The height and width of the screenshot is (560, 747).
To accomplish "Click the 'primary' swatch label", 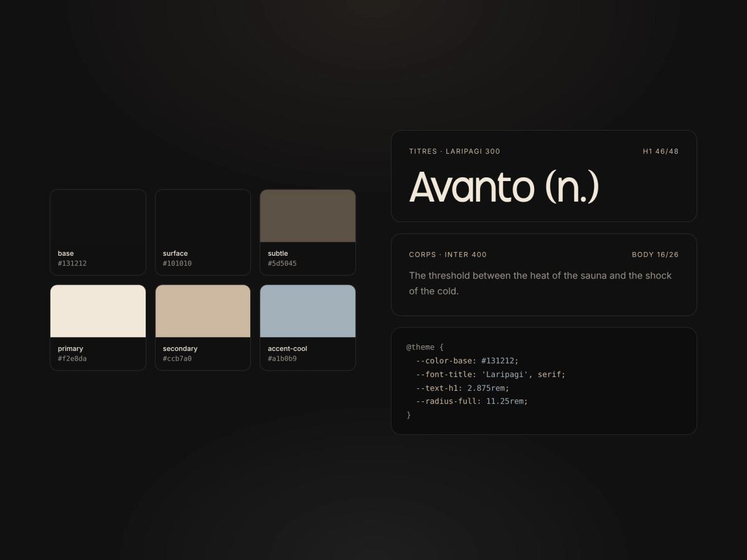I will click(70, 348).
